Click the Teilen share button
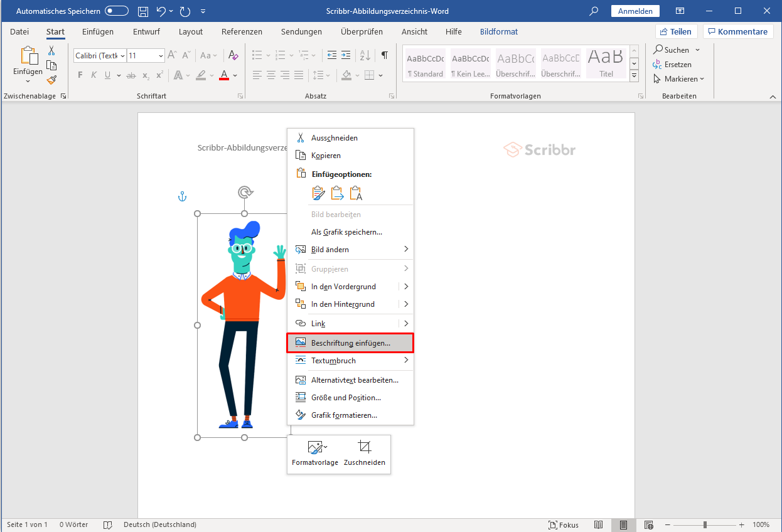The height and width of the screenshot is (532, 782). coord(675,32)
